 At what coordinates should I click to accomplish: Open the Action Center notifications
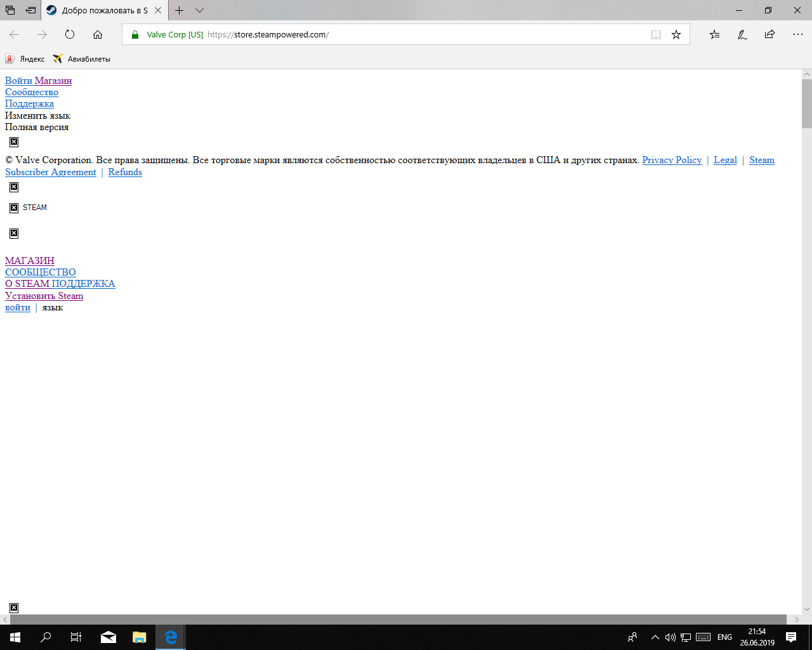tap(791, 637)
